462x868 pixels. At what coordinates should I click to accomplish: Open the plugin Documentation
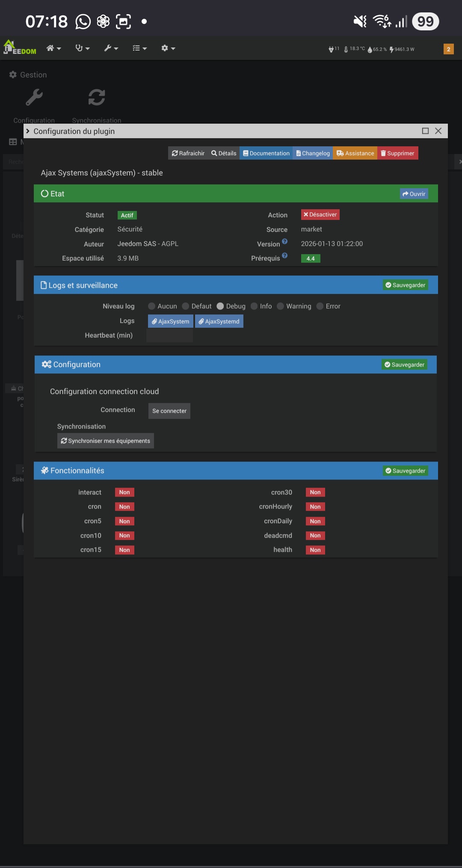pyautogui.click(x=266, y=153)
